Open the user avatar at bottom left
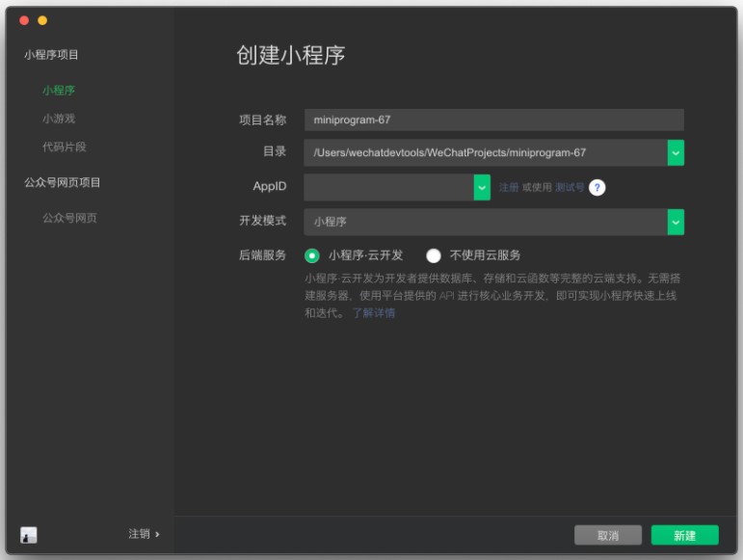The image size is (743, 560). tap(29, 535)
